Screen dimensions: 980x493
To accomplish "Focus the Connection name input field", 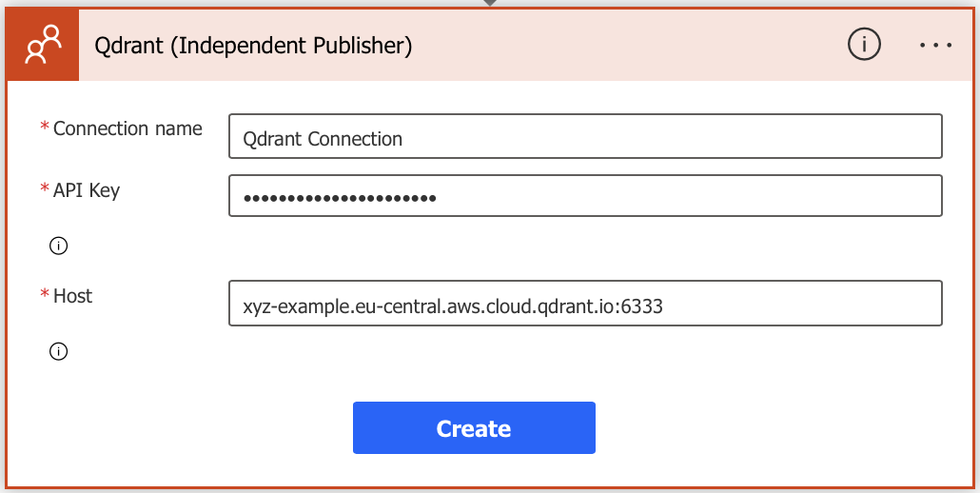I will click(x=585, y=136).
